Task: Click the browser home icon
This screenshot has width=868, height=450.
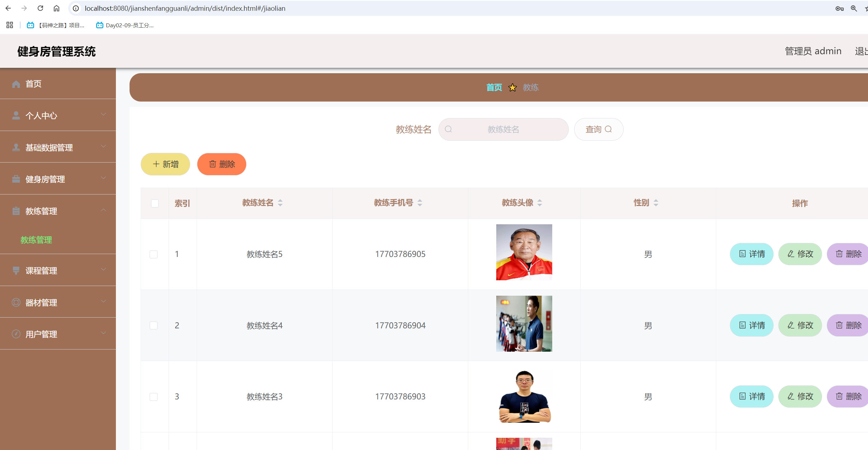Action: point(56,8)
